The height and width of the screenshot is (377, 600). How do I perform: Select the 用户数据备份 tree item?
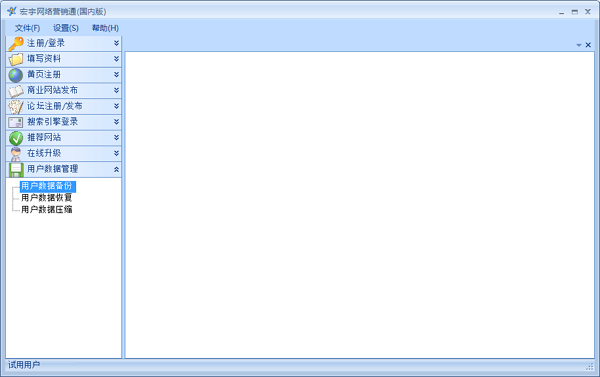click(x=47, y=186)
